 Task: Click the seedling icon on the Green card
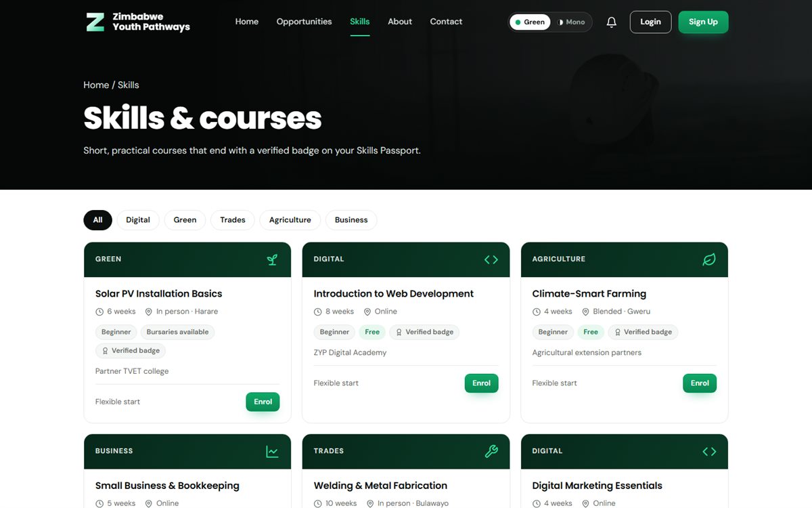(x=272, y=259)
